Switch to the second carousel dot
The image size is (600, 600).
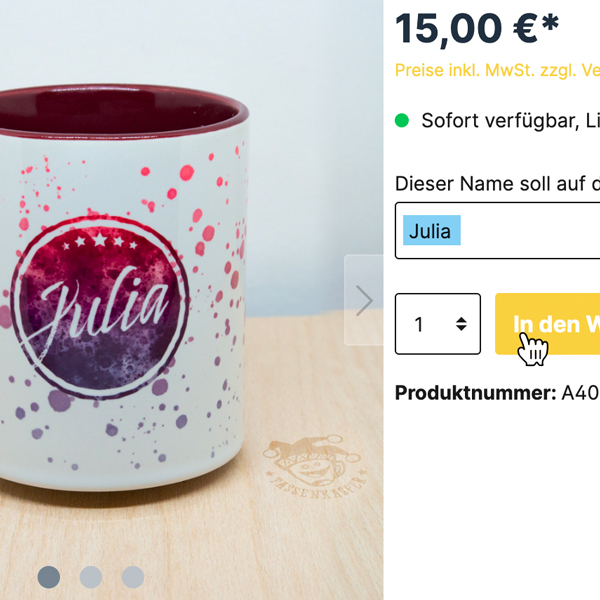pos(91,577)
